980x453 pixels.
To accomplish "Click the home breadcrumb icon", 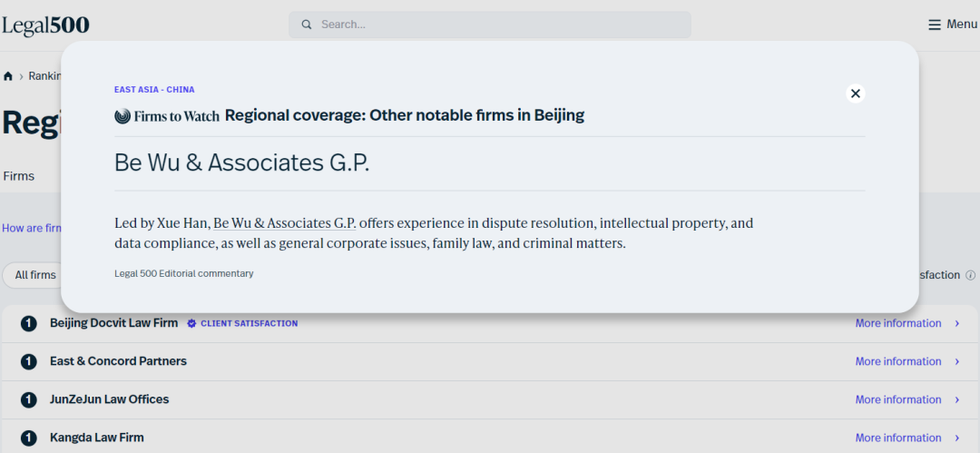I will click(x=8, y=76).
